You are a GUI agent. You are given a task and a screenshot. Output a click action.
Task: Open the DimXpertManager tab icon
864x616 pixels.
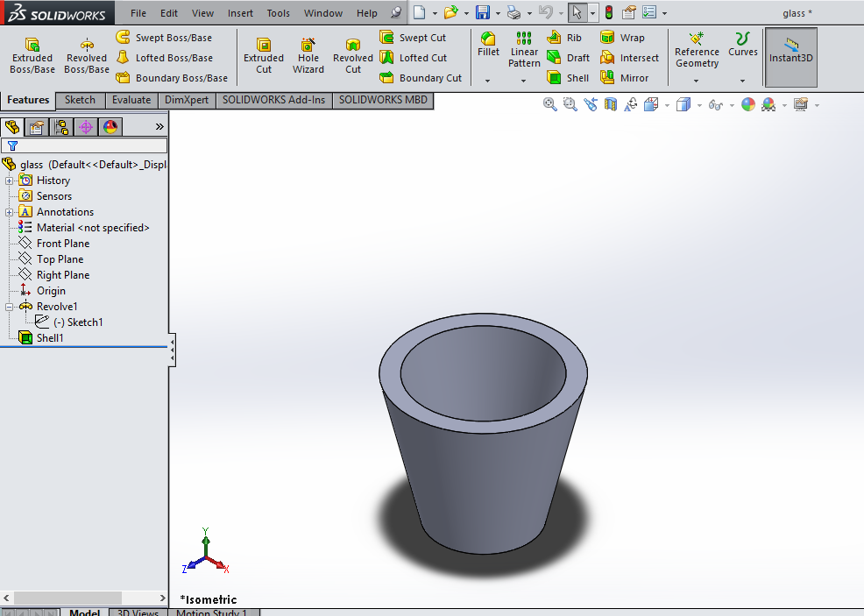point(85,127)
